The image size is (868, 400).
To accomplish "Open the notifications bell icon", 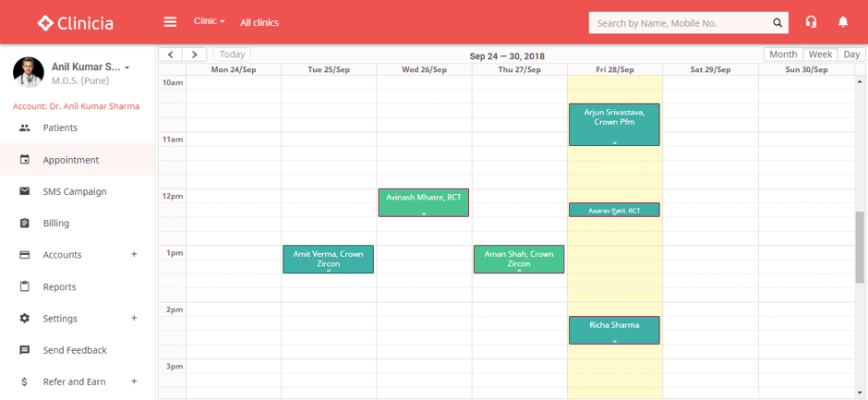I will 842,22.
